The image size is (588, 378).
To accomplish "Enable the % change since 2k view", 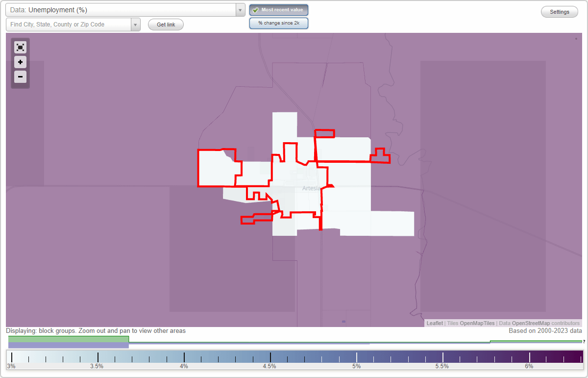I will 278,23.
